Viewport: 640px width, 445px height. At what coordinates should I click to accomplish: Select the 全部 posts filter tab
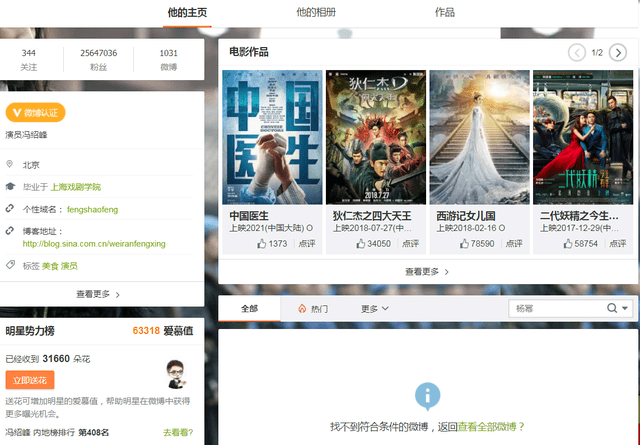[249, 309]
